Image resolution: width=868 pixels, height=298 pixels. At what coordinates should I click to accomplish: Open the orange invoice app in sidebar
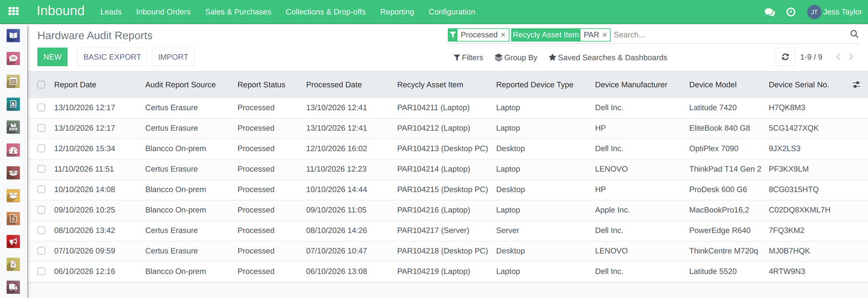coord(13,218)
